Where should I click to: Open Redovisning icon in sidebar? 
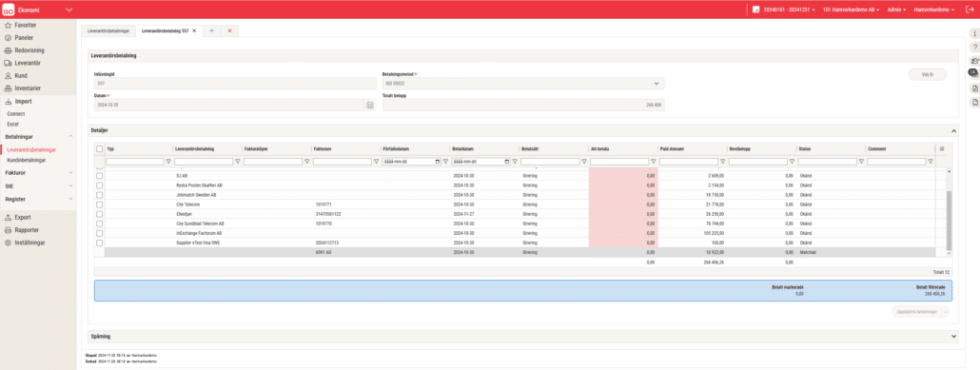[x=9, y=50]
